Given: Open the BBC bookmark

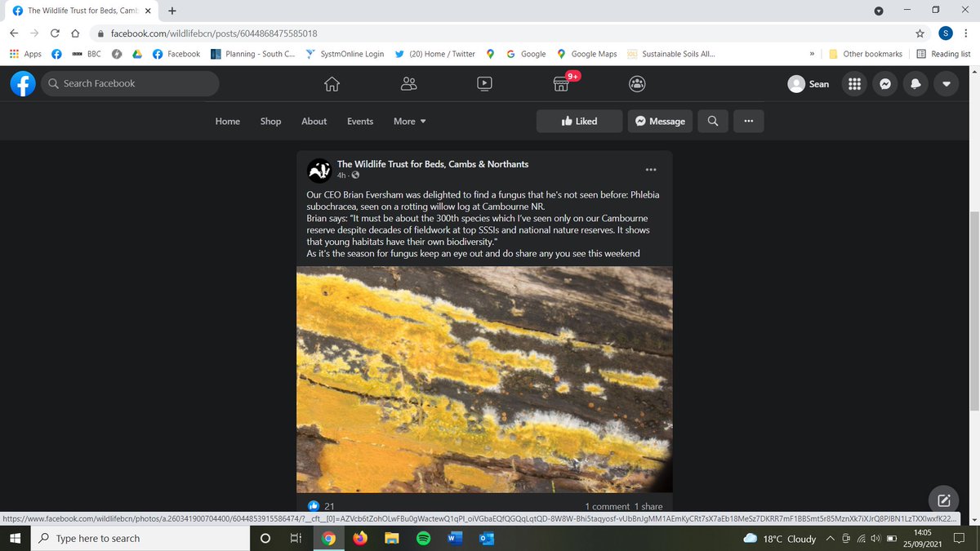Looking at the screenshot, I should tap(87, 54).
